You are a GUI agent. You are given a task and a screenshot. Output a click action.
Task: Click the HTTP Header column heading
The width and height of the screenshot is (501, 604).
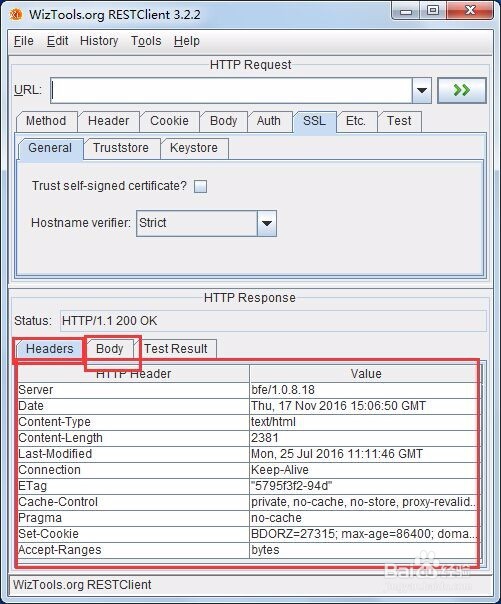click(x=134, y=374)
